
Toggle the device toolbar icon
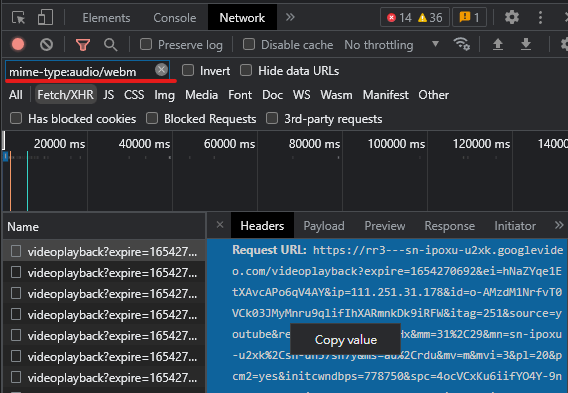point(45,17)
